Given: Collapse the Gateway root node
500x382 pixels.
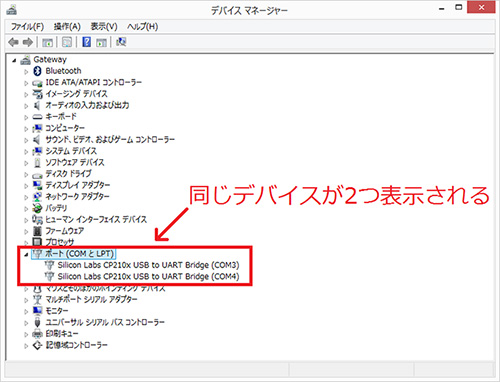Looking at the screenshot, I should (14, 60).
